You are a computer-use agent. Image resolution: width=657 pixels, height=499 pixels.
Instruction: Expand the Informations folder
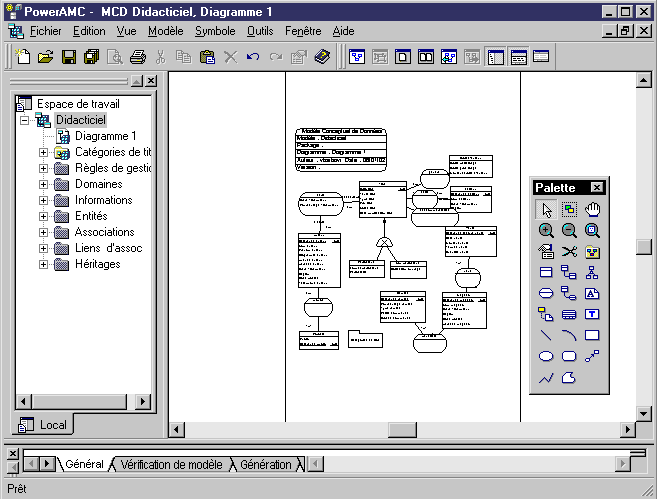(x=43, y=200)
